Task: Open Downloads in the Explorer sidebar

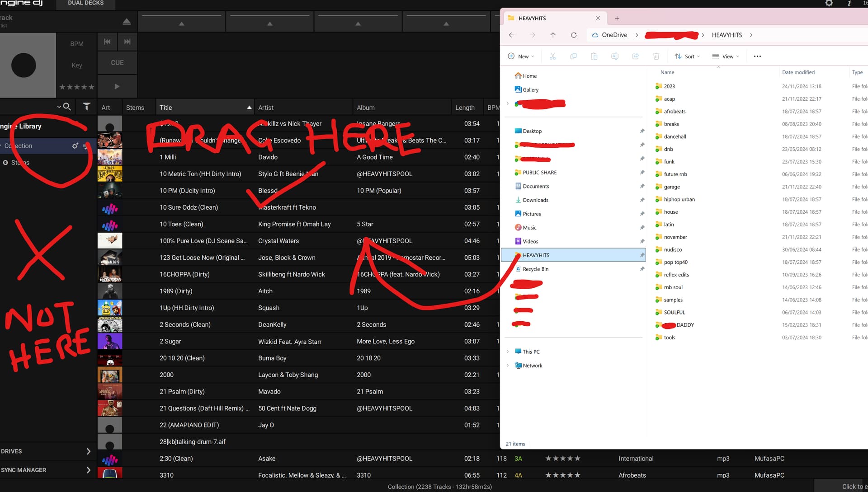Action: [532, 200]
